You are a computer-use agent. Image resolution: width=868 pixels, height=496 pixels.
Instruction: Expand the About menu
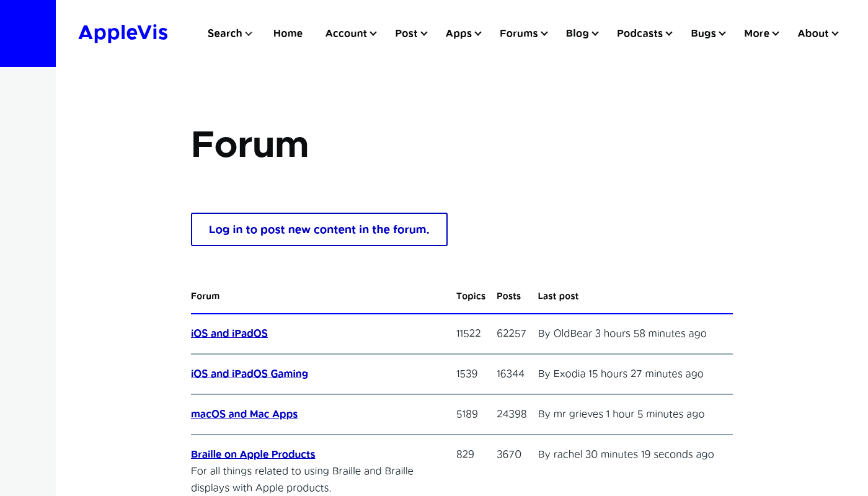point(818,33)
